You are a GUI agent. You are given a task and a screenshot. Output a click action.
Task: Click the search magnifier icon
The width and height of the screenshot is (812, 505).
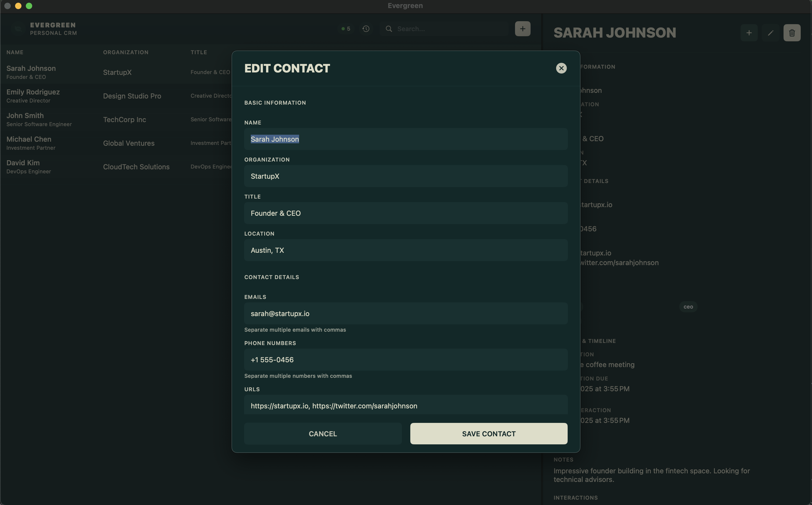(389, 29)
